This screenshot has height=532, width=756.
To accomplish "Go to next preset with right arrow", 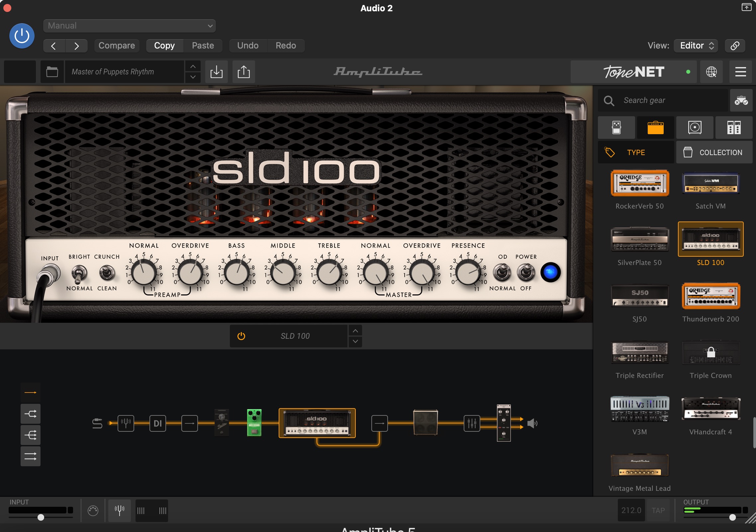I will pos(77,46).
